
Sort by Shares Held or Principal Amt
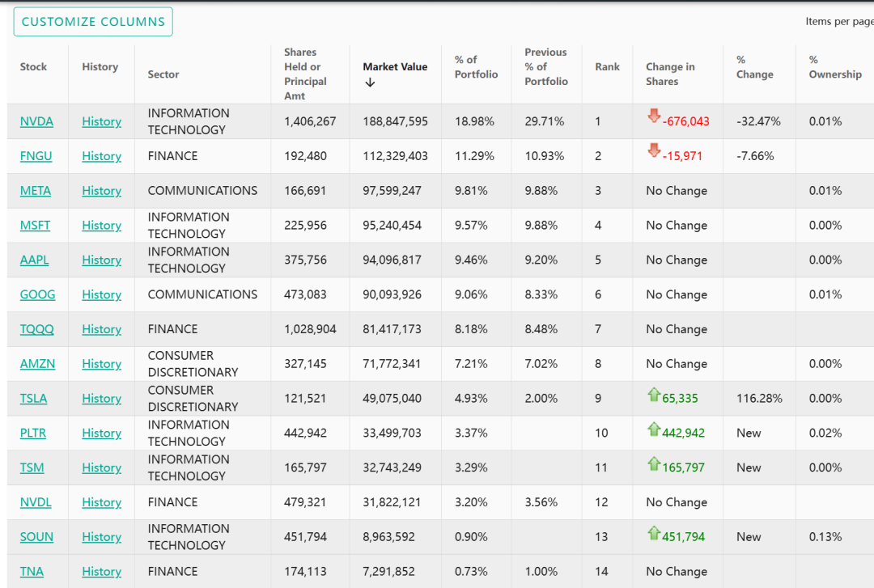pos(305,74)
